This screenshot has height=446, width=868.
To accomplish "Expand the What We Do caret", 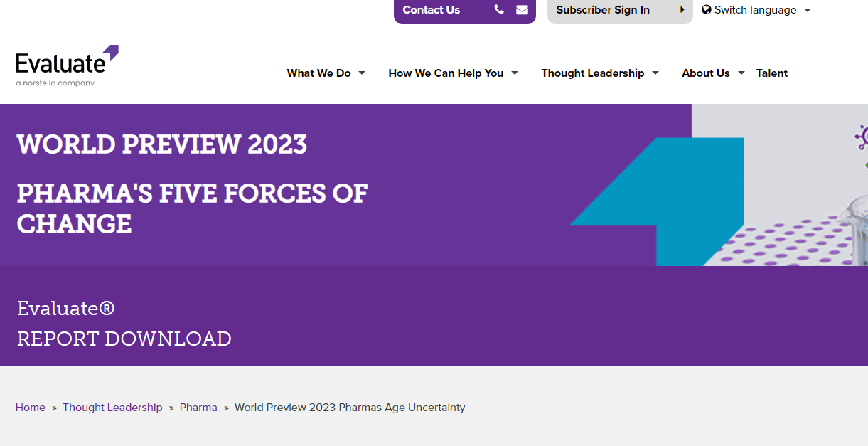I will 362,73.
